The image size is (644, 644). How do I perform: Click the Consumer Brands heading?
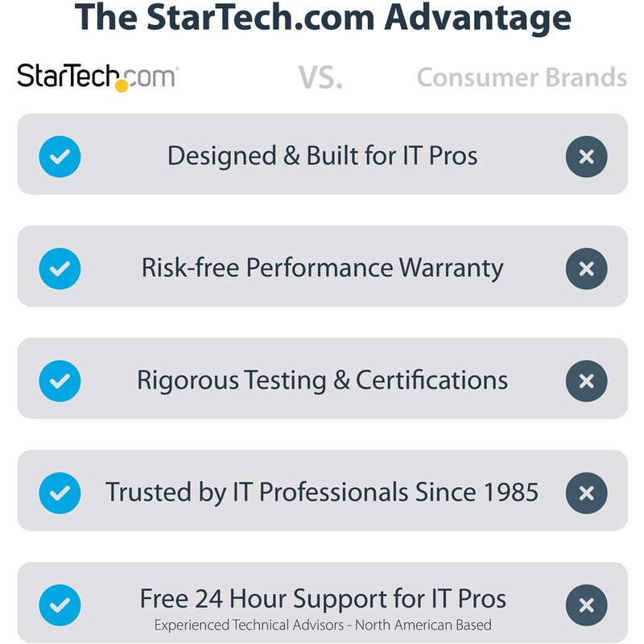[x=521, y=77]
